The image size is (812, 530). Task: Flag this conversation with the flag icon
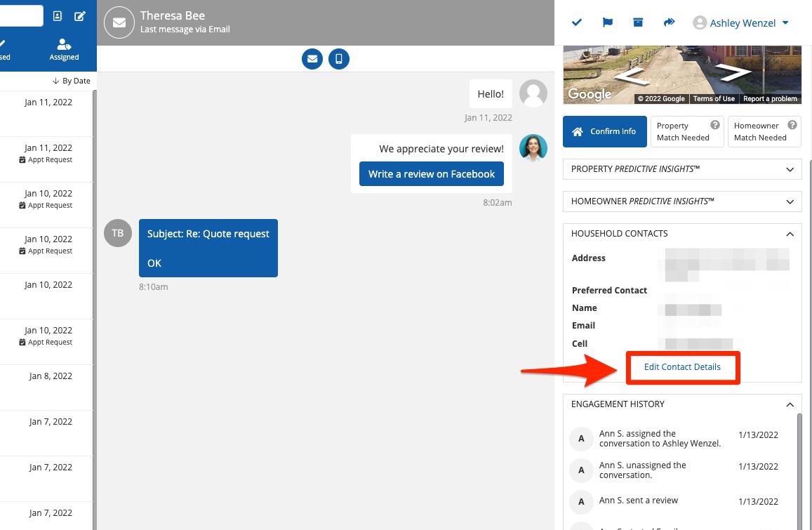608,22
